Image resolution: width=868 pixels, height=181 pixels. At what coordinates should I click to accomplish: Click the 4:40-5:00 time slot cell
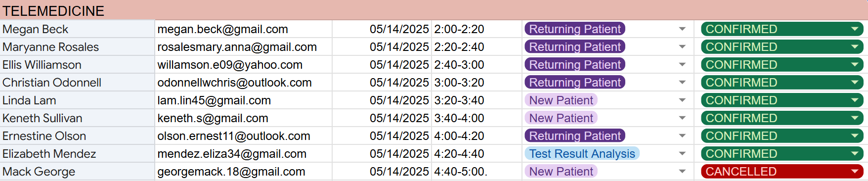point(477,172)
